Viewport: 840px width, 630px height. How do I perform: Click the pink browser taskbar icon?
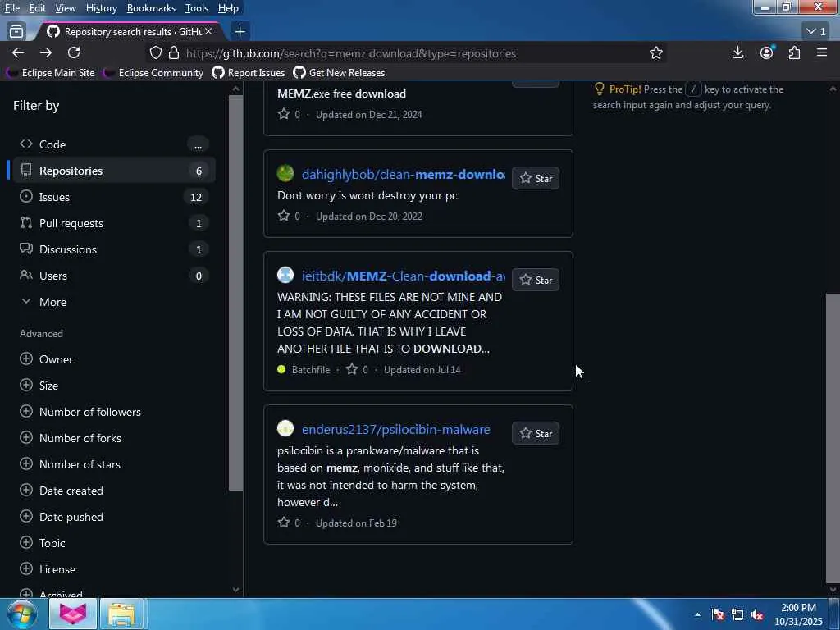point(73,614)
